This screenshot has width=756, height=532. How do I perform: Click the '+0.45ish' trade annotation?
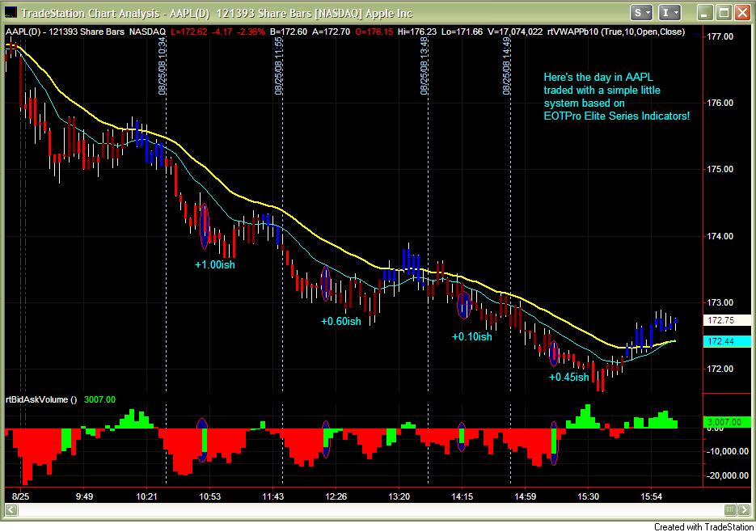click(x=569, y=378)
